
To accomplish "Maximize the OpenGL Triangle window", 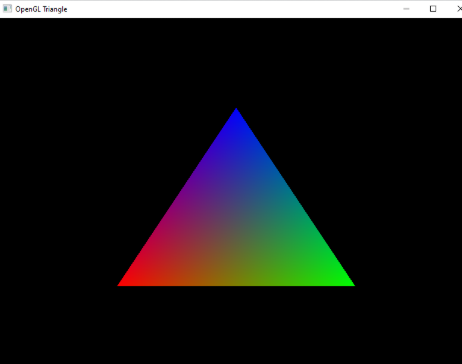I will [x=433, y=9].
